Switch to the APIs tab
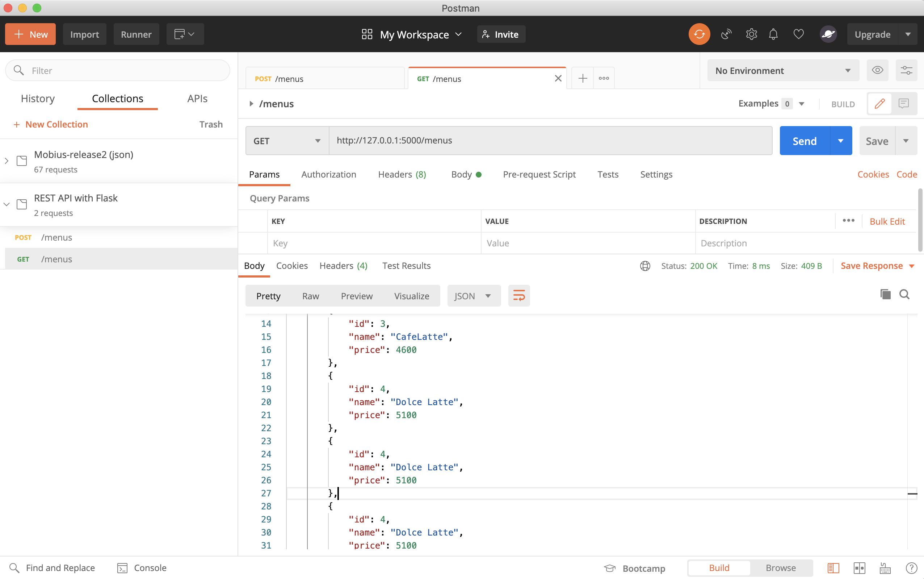924x579 pixels. [x=197, y=99]
